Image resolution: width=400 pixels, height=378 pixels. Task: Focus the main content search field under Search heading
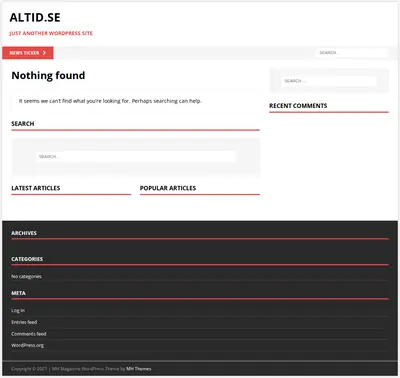(136, 157)
